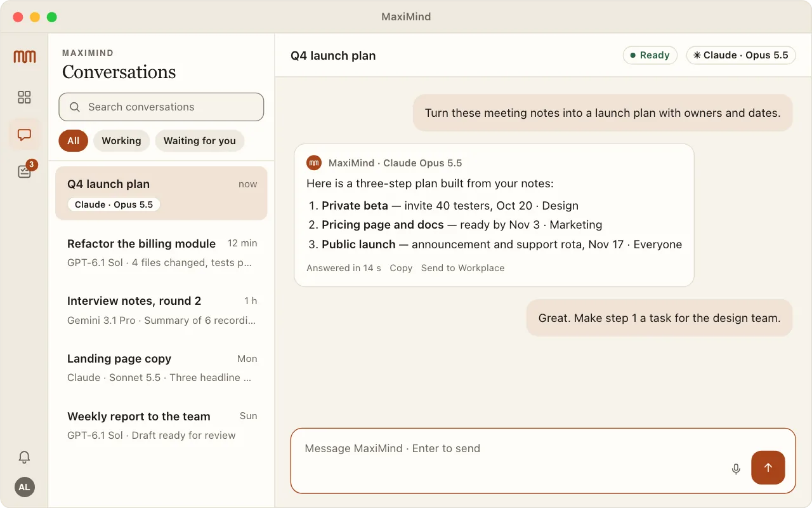Viewport: 812px width, 508px height.
Task: Click 'MaxiMind · Claude Opus 5.5' reply header
Action: coord(395,163)
